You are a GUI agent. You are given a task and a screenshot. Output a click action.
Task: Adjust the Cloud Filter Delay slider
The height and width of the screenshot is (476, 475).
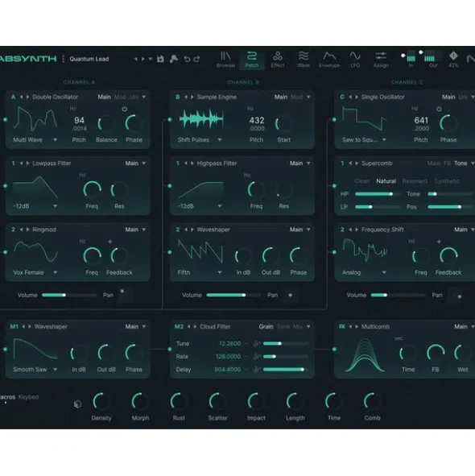286,370
